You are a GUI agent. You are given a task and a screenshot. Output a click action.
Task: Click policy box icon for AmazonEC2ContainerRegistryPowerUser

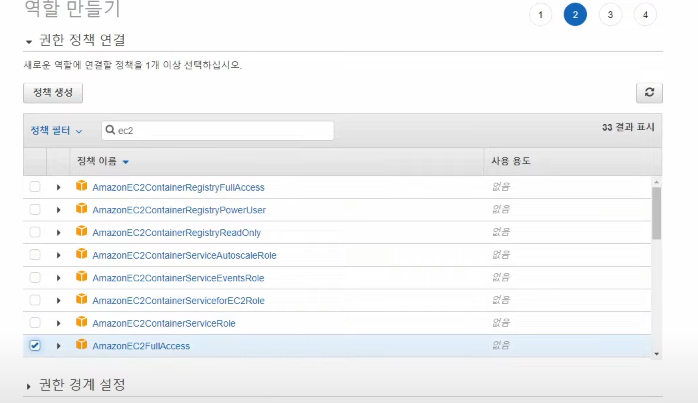pos(81,208)
